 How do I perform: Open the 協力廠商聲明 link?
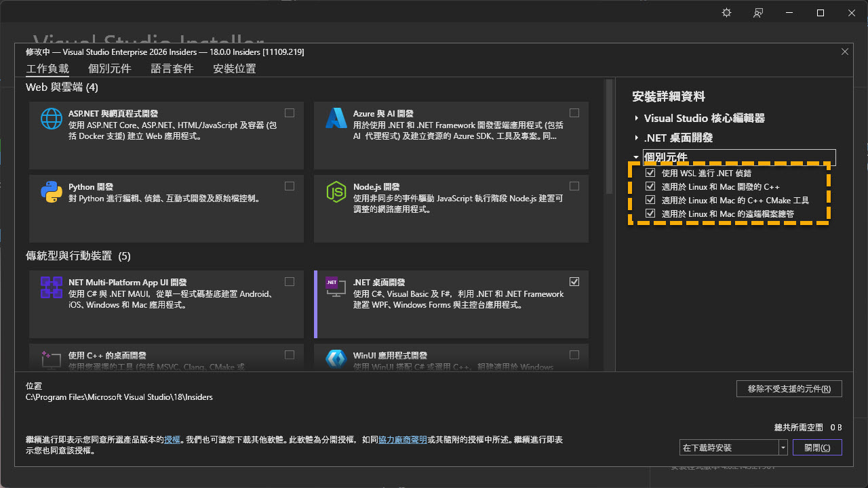click(403, 440)
